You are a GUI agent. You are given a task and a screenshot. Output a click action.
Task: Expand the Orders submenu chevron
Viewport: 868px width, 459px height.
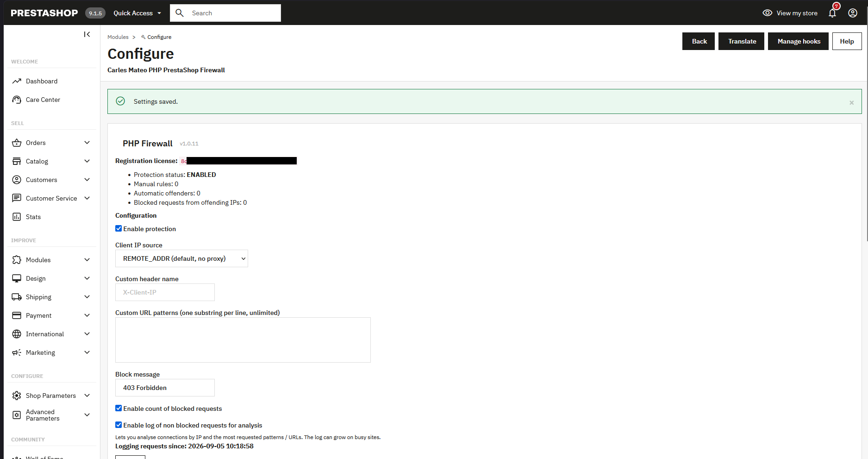[x=87, y=143]
